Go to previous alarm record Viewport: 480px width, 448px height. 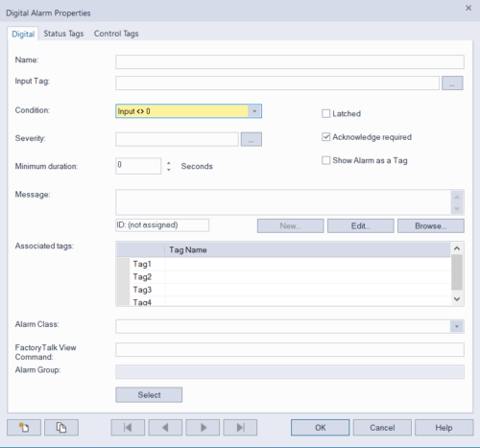(165, 428)
